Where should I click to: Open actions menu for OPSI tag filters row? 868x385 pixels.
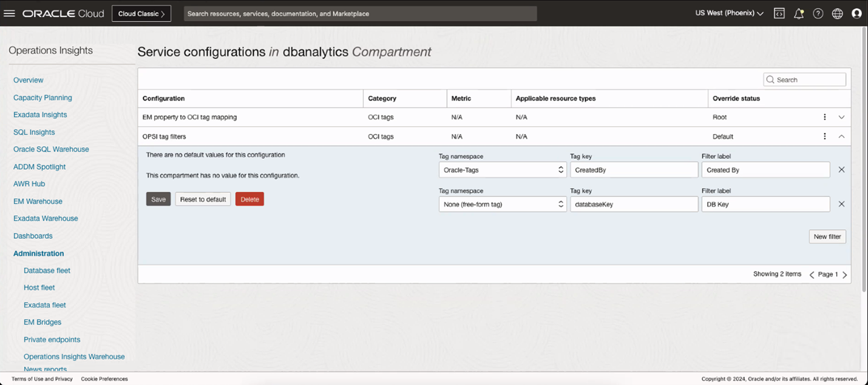coord(824,136)
